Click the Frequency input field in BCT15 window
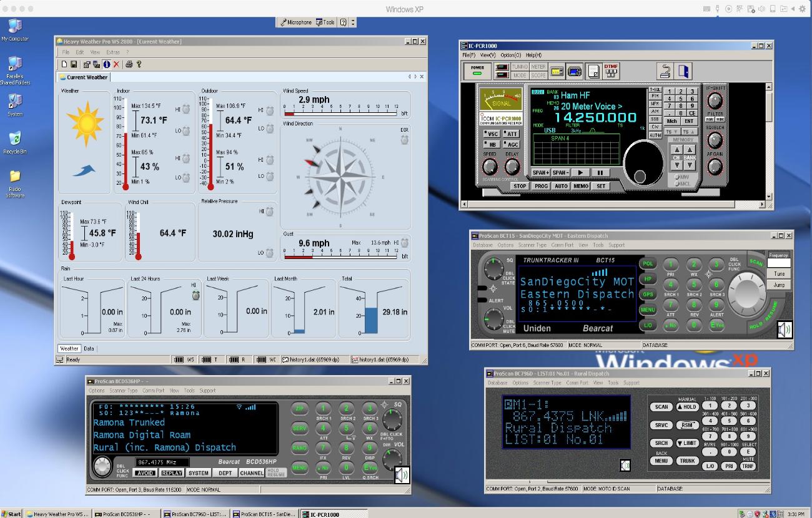The height and width of the screenshot is (518, 812). pyautogui.click(x=779, y=263)
